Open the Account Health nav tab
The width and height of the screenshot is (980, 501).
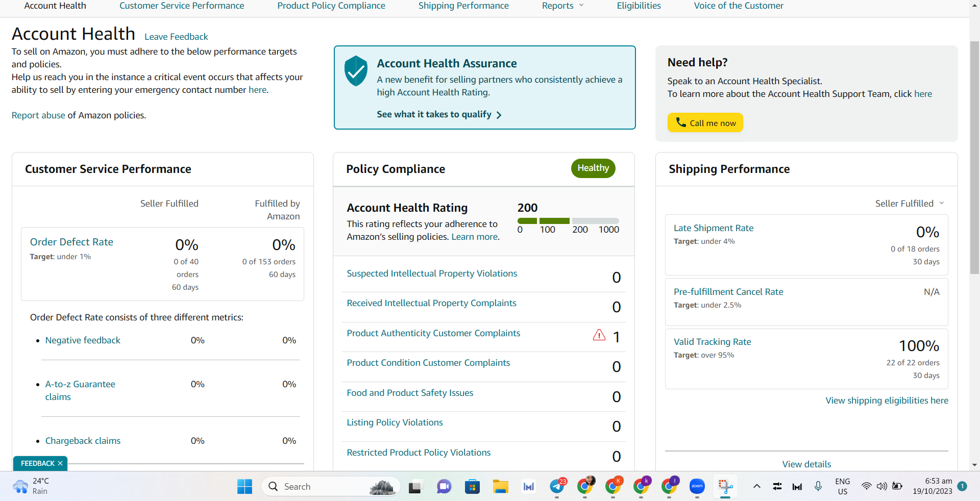click(55, 6)
